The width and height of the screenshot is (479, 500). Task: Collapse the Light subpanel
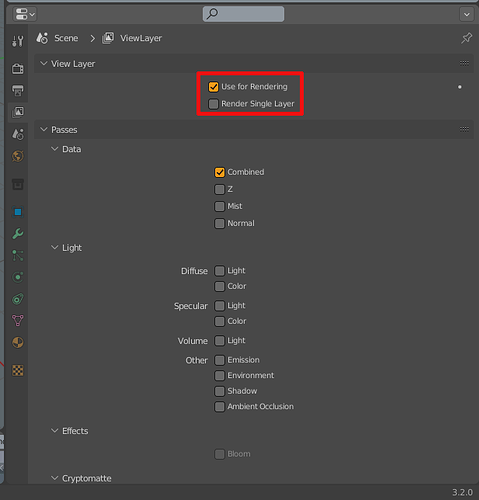point(55,247)
